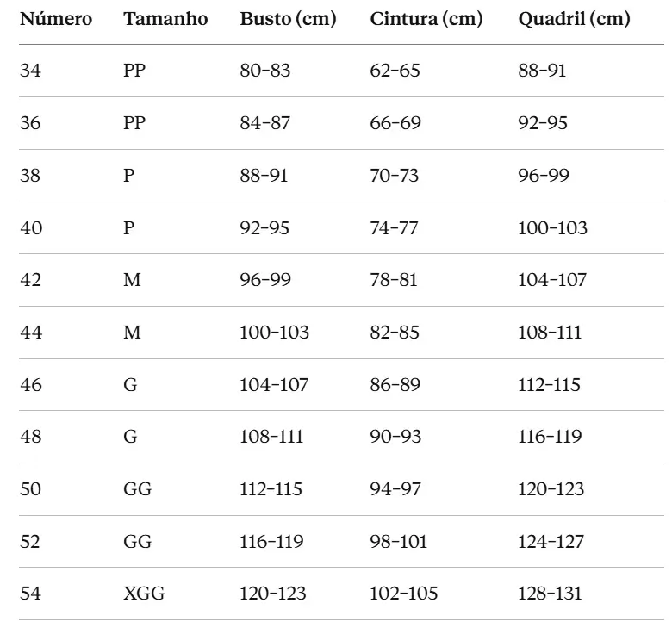This screenshot has width=672, height=634.
Task: Click the Tamanho column header
Action: tap(165, 19)
